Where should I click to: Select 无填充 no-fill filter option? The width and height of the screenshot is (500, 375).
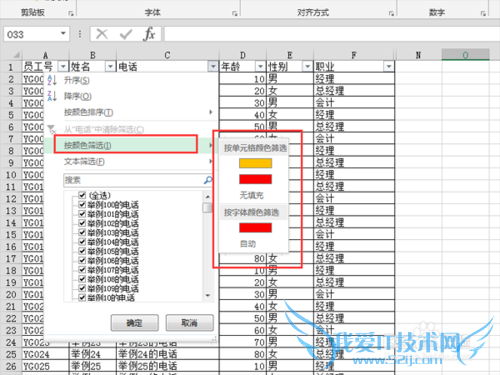tap(252, 195)
